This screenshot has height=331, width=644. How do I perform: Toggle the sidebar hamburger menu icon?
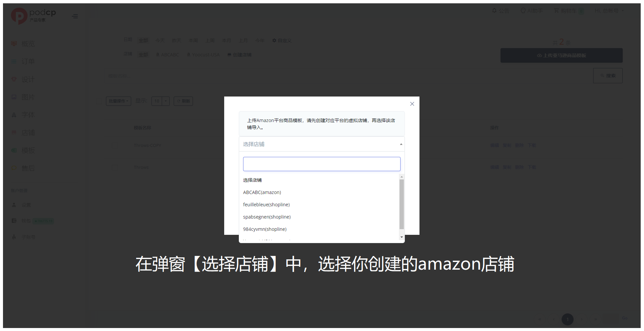(x=75, y=16)
